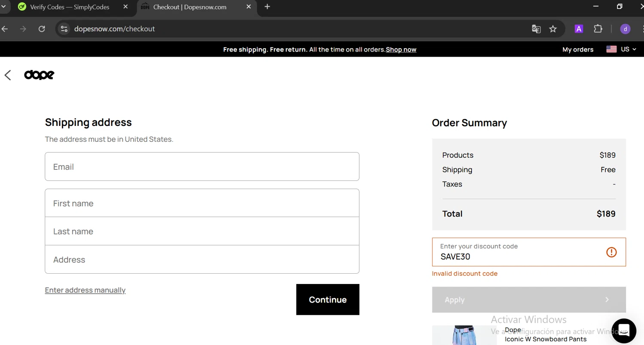Switch to Checkout Dopesnow.com tab
The height and width of the screenshot is (345, 644).
coord(190,7)
